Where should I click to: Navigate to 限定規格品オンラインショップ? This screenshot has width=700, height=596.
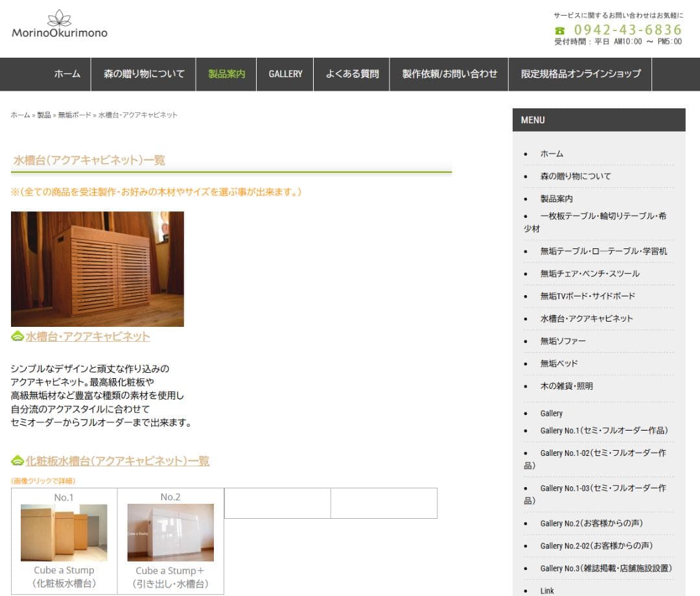580,74
